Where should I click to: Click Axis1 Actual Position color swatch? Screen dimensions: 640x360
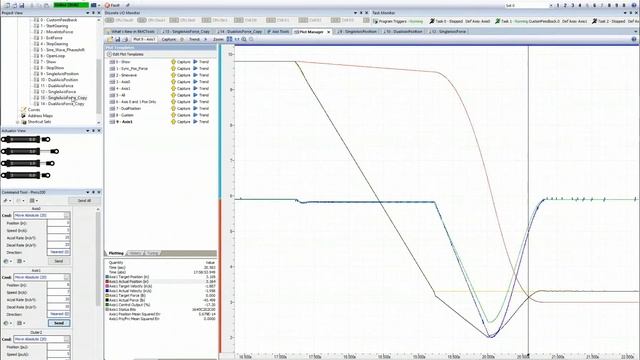107,282
